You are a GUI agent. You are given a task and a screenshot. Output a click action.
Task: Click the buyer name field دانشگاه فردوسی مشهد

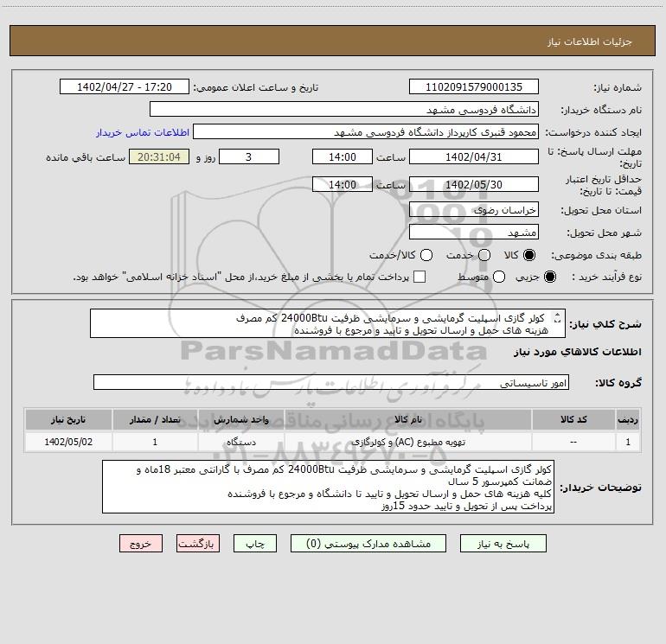pos(344,110)
